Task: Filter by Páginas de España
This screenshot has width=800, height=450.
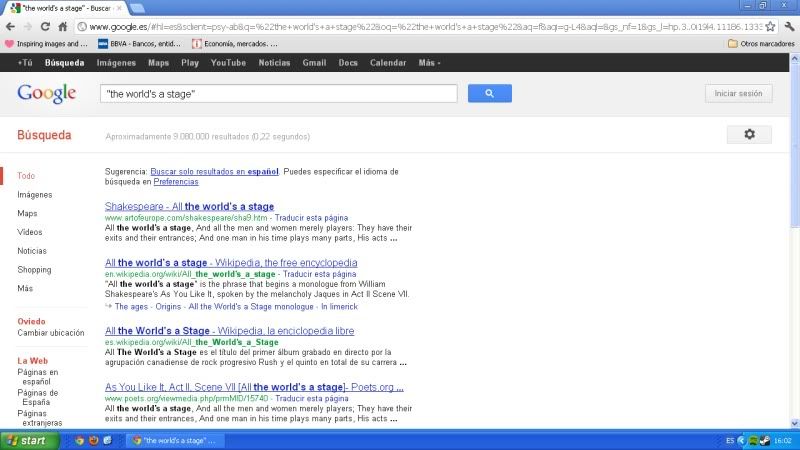Action: (x=37, y=397)
